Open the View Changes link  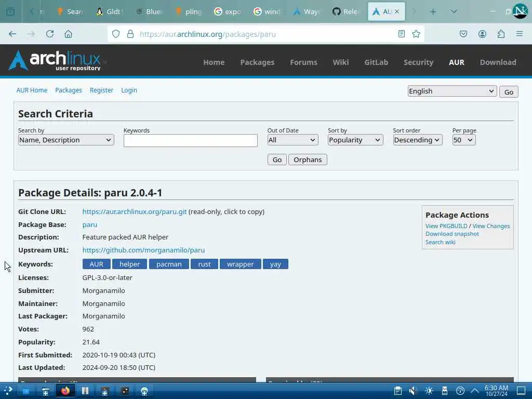[x=491, y=226]
